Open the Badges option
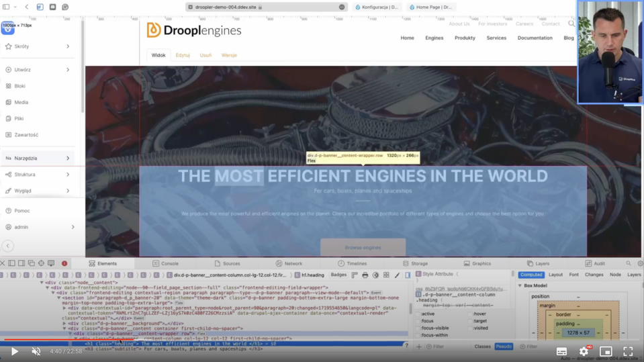644x362 pixels. [x=339, y=275]
